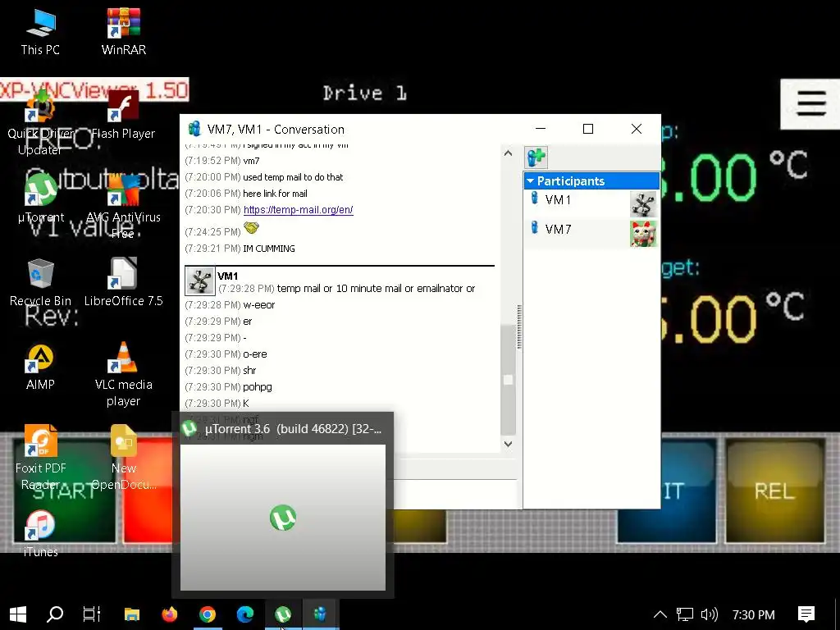Open the Action Center notifications
Image resolution: width=840 pixels, height=630 pixels.
(x=806, y=614)
